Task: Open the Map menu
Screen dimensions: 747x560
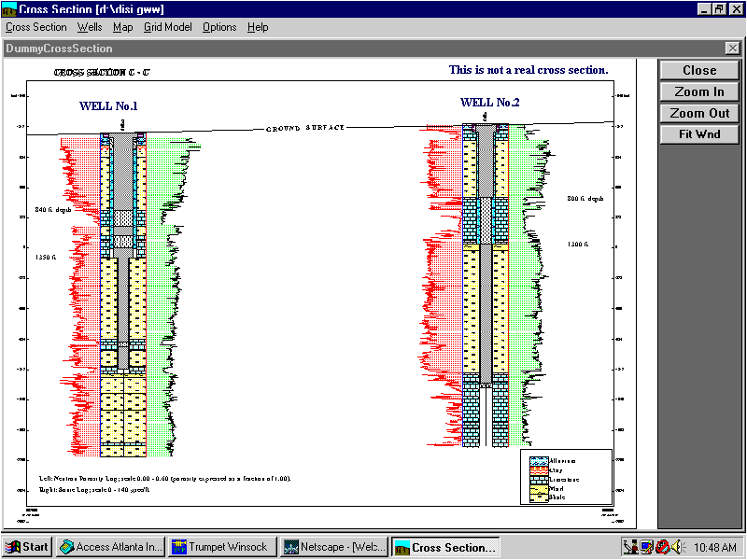Action: coord(123,27)
